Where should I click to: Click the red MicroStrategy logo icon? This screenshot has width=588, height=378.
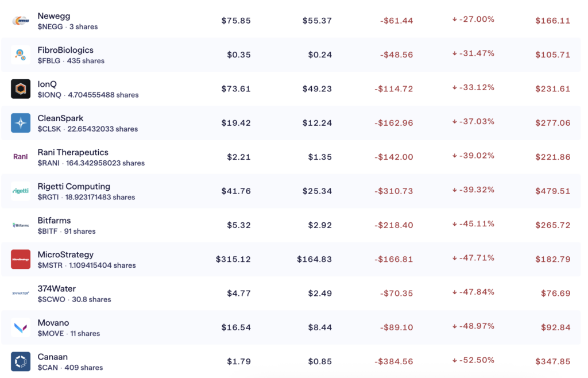pos(21,259)
